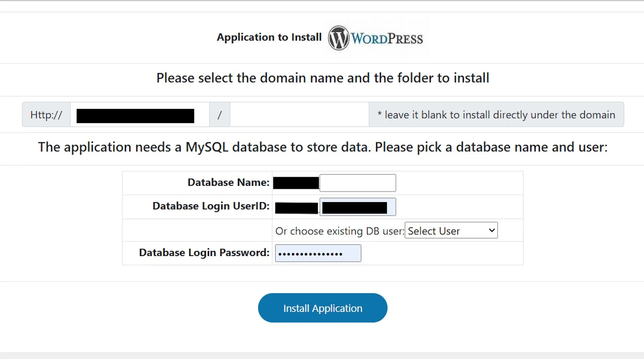Click the MySQL database instruction heading

[x=322, y=147]
